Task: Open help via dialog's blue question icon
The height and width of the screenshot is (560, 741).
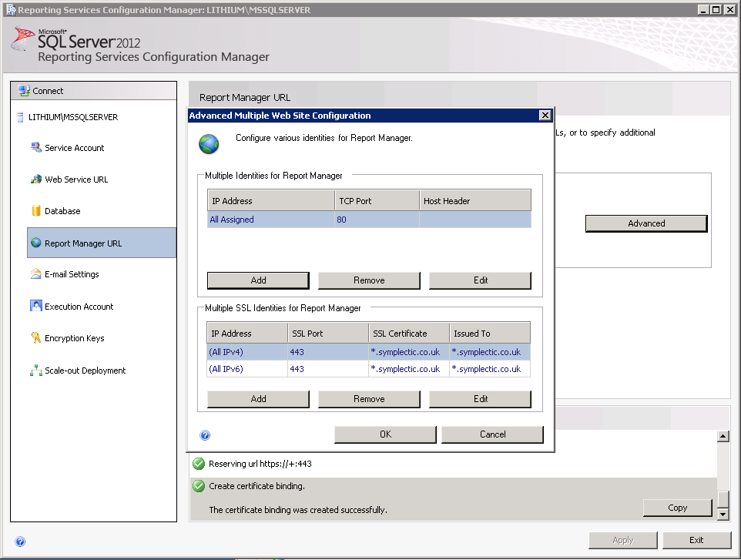Action: (205, 435)
